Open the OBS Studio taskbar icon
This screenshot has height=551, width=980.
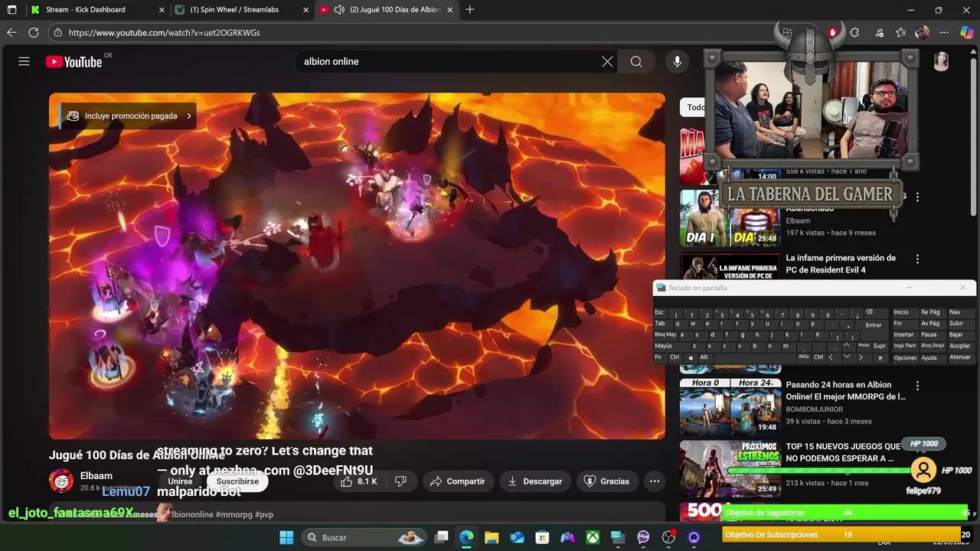point(668,537)
